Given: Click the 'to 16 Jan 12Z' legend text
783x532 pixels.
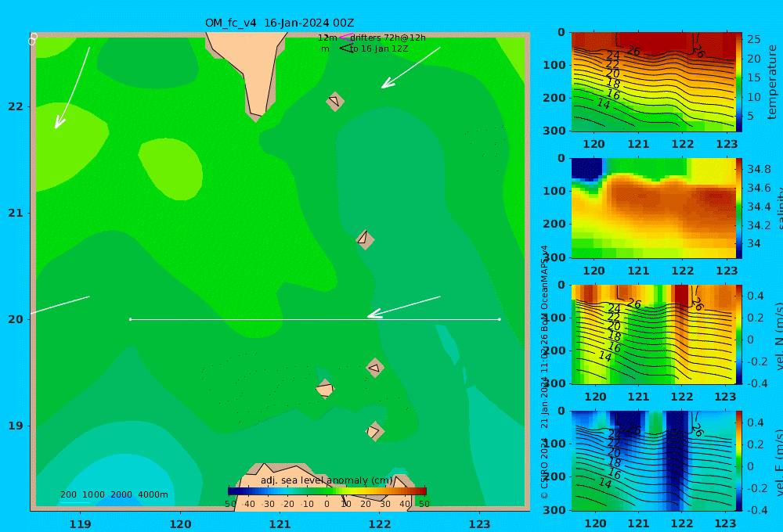Looking at the screenshot, I should coord(378,49).
